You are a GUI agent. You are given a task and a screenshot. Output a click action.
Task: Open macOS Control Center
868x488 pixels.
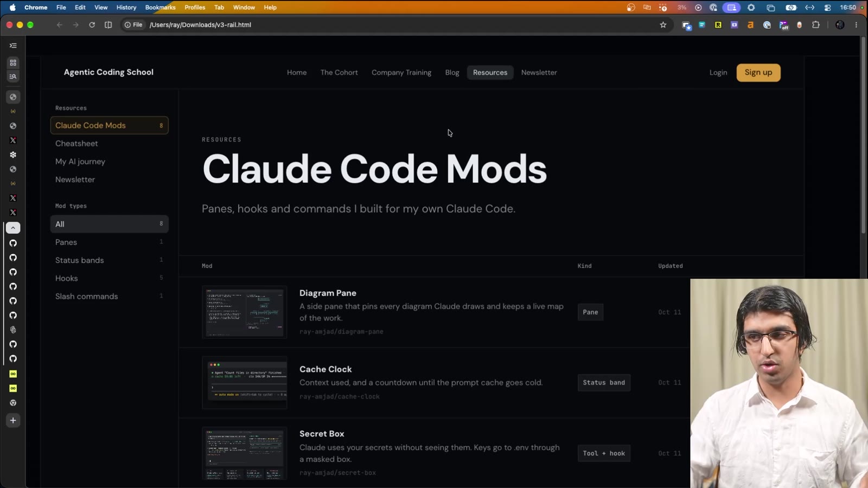pos(828,8)
